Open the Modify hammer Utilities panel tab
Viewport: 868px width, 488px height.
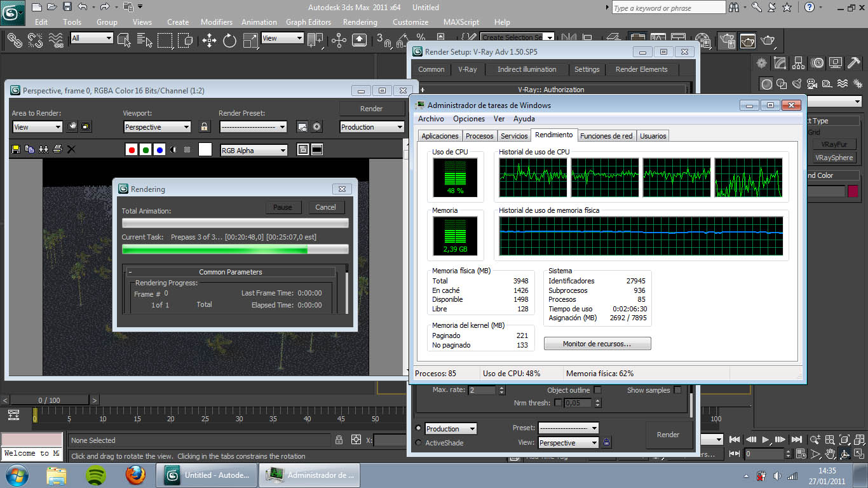[x=854, y=62]
